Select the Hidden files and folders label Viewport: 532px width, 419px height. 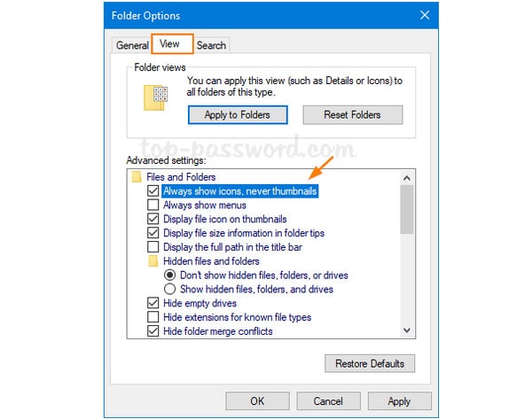(211, 261)
